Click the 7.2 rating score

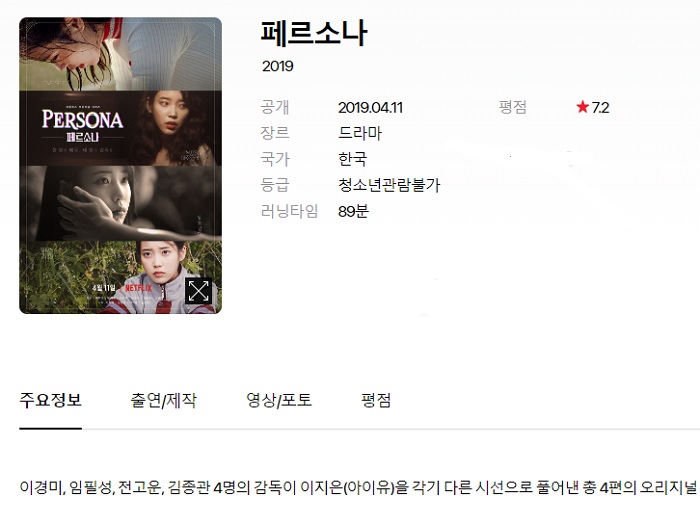[600, 108]
